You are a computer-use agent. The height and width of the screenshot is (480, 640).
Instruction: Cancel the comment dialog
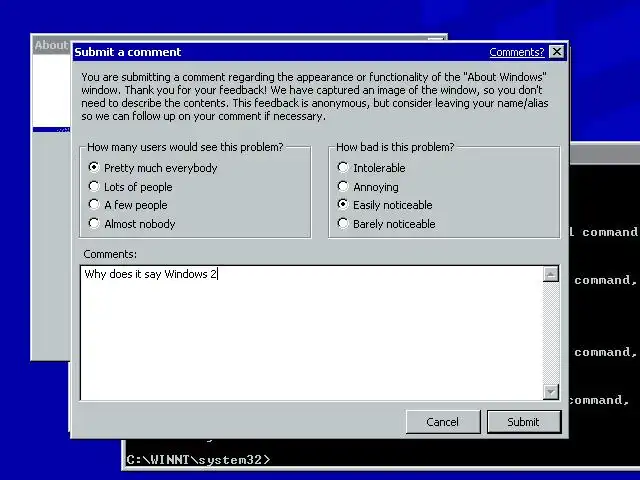pyautogui.click(x=443, y=422)
